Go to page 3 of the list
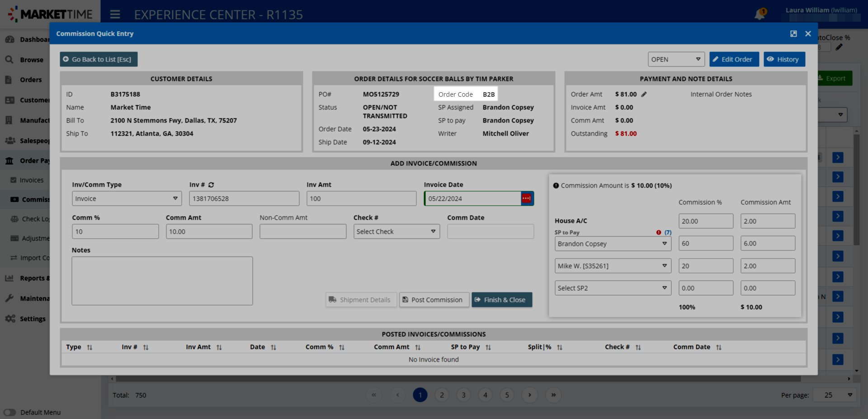 click(463, 395)
